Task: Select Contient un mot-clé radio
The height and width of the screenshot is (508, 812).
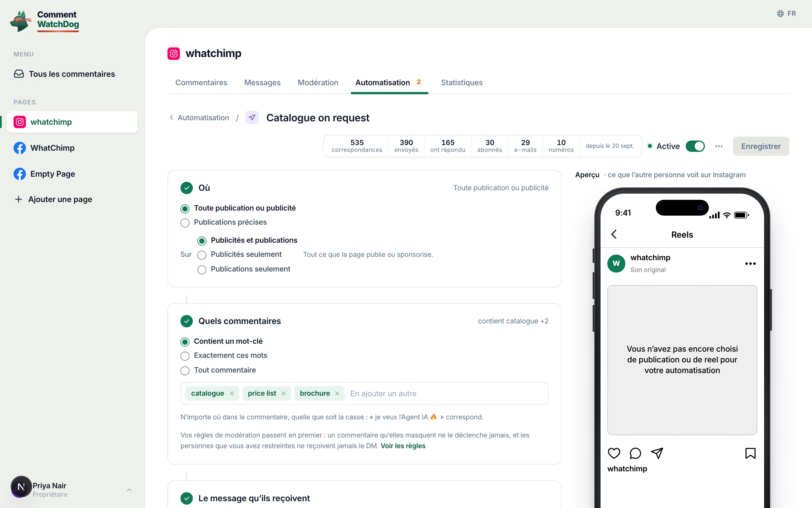Action: (x=185, y=342)
